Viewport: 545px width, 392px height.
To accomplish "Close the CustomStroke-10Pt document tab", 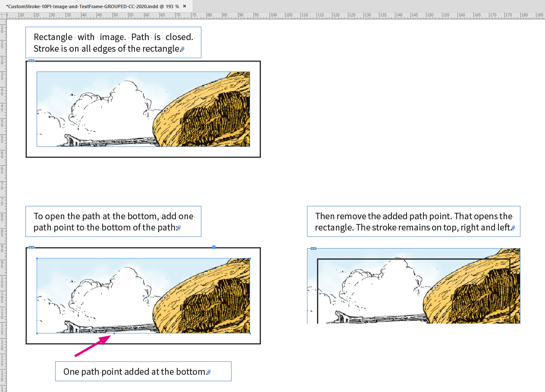I will tap(185, 6).
